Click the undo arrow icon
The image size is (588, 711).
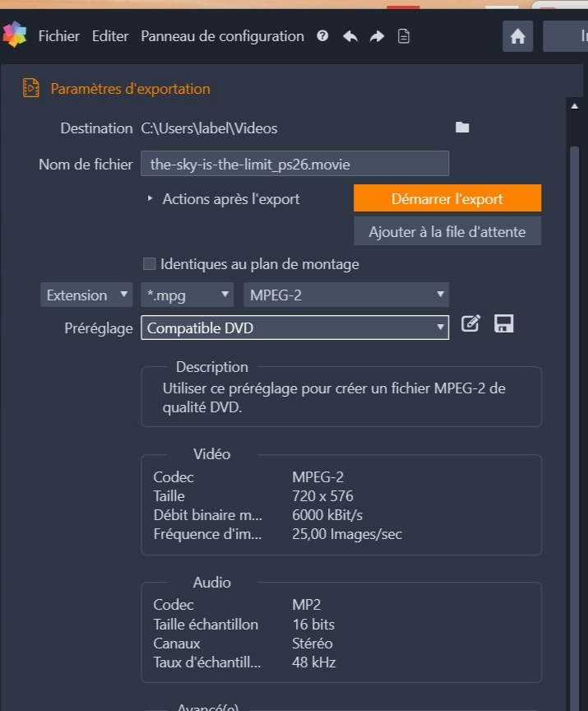click(350, 36)
